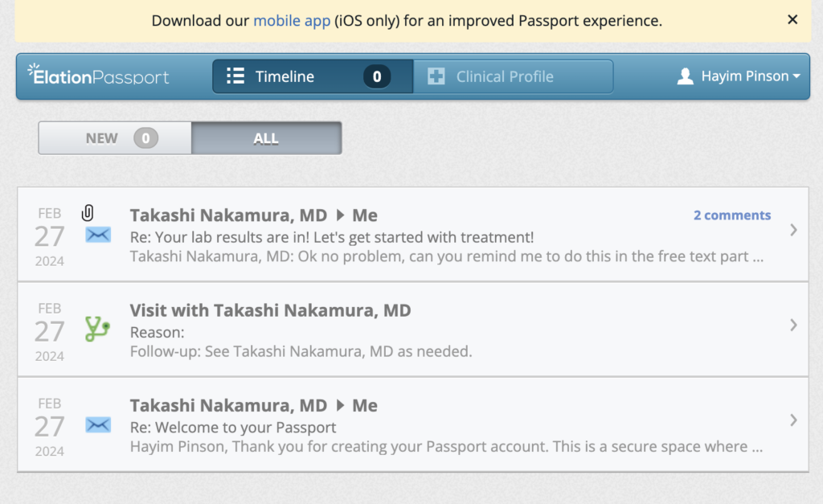This screenshot has height=504, width=823.
Task: Click the envelope icon on Welcome message
Action: [x=98, y=424]
